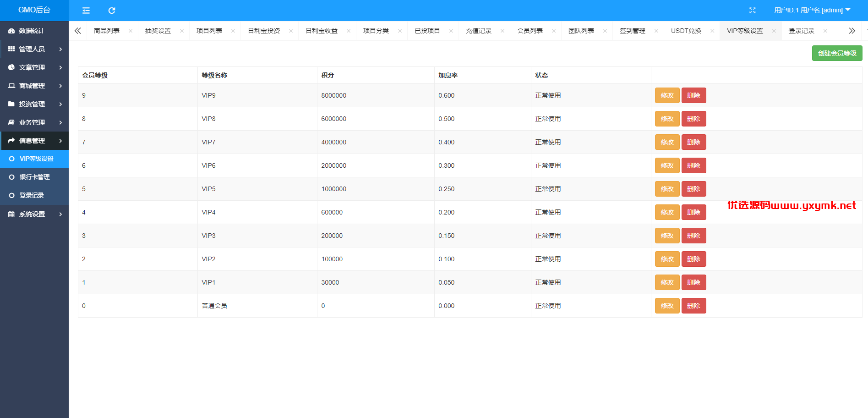
Task: Expand the 管理人员 sidebar menu
Action: 34,49
